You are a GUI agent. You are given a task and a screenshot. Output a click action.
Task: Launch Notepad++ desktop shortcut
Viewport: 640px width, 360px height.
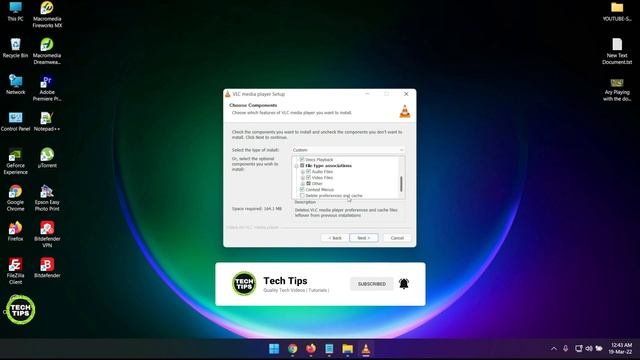[47, 121]
